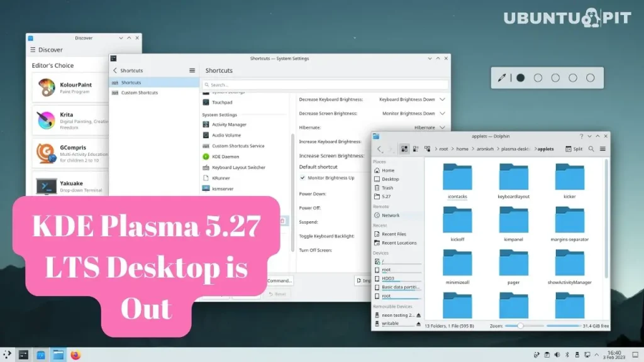Click root breadcrumb in Dolphin path

[443, 149]
